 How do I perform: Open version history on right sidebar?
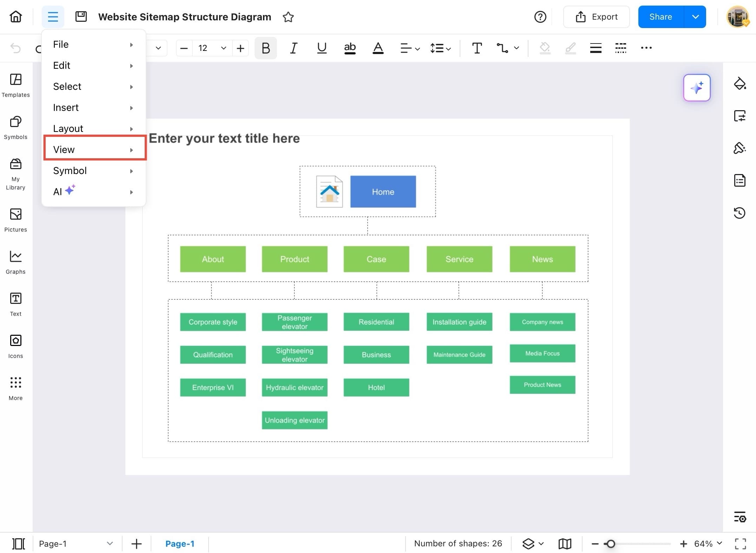click(x=740, y=213)
